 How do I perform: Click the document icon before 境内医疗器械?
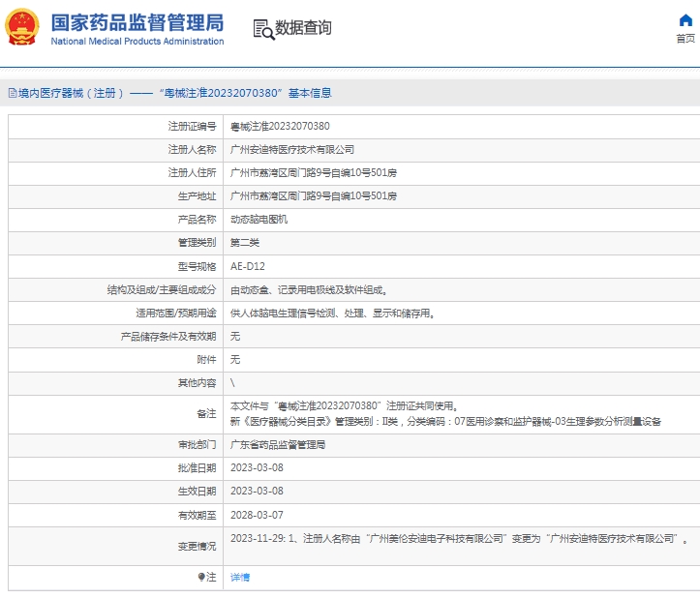tap(13, 93)
